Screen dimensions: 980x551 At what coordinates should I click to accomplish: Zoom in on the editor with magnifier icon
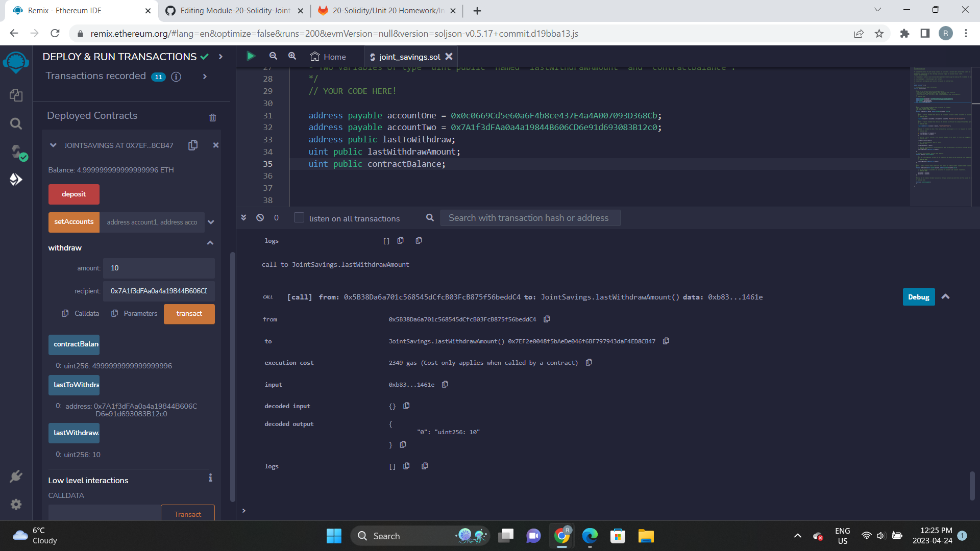291,56
